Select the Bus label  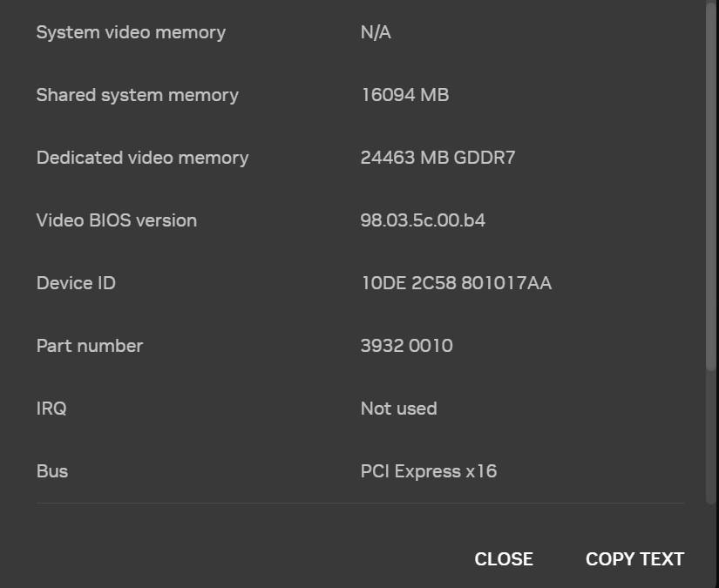(52, 471)
